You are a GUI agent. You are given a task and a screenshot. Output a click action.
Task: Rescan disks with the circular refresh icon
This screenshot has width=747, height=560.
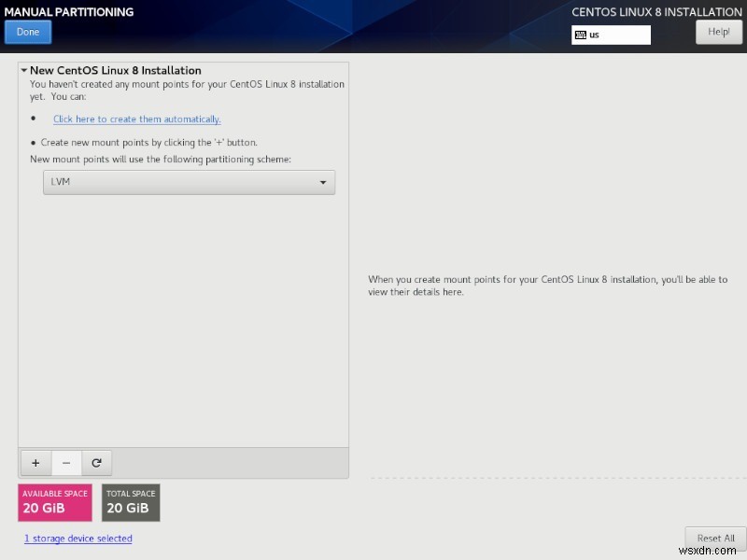pos(97,462)
